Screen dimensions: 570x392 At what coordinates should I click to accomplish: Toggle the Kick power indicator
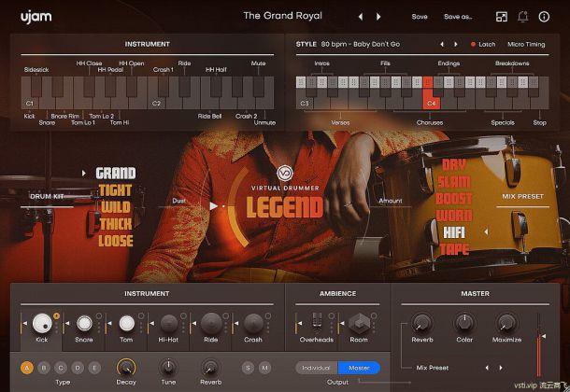point(56,315)
